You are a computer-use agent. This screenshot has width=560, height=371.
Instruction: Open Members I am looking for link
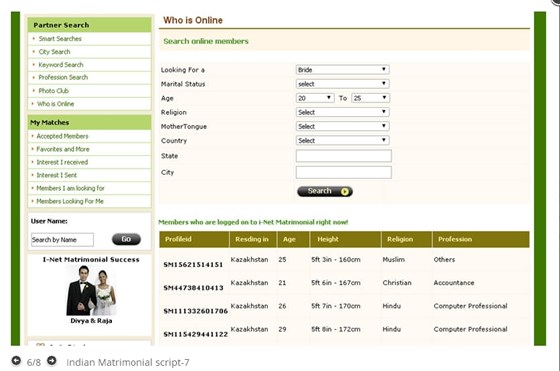[x=70, y=188]
